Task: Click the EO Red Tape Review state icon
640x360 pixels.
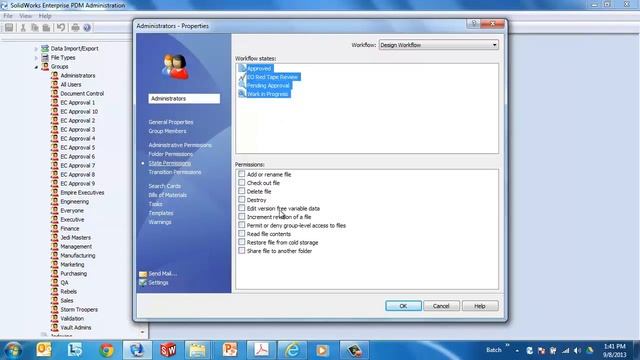Action: pos(242,77)
